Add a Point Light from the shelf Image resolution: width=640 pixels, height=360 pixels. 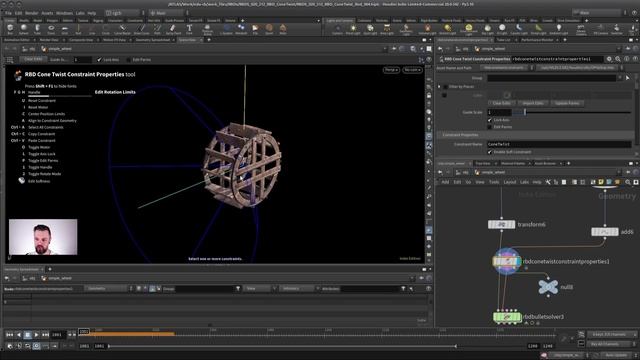pos(353,29)
